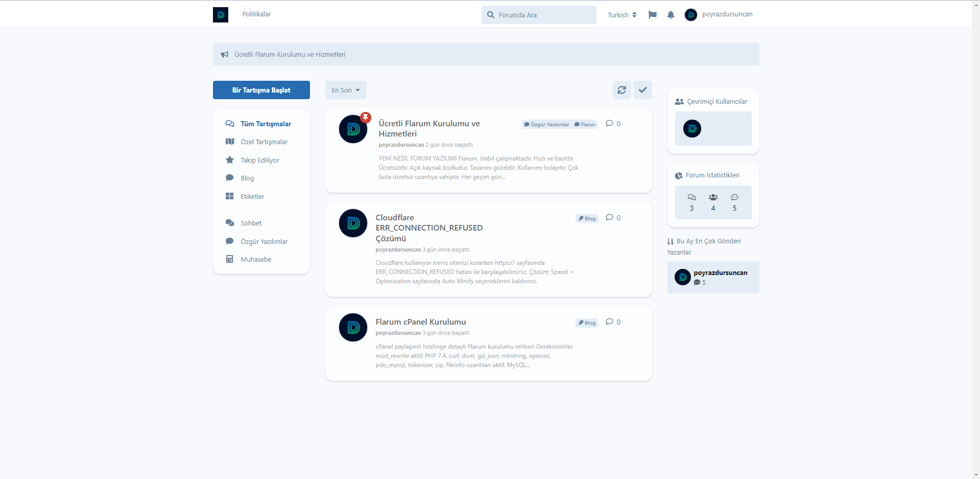The height and width of the screenshot is (479, 980).
Task: Click in the Forumda Ara search field
Action: (x=539, y=15)
